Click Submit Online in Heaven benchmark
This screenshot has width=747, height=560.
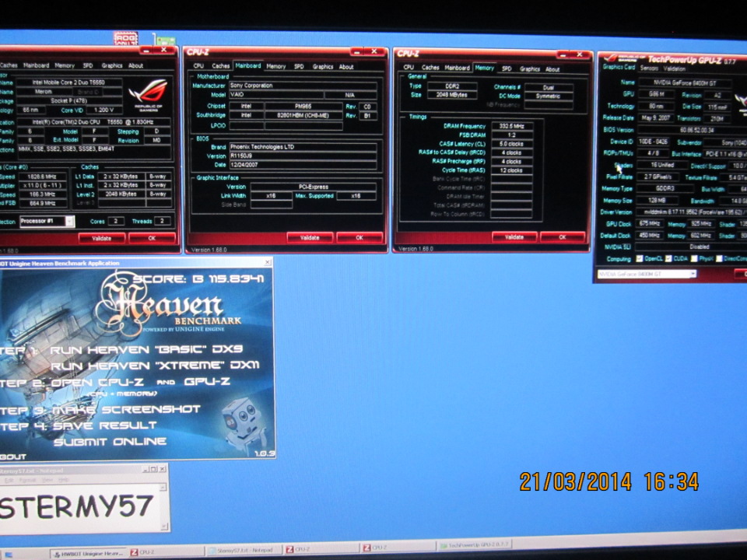click(x=110, y=442)
